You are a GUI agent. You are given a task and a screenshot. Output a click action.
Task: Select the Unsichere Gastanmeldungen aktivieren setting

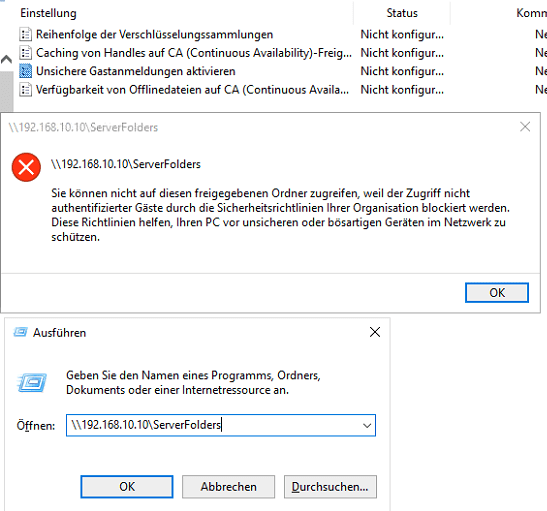click(136, 71)
